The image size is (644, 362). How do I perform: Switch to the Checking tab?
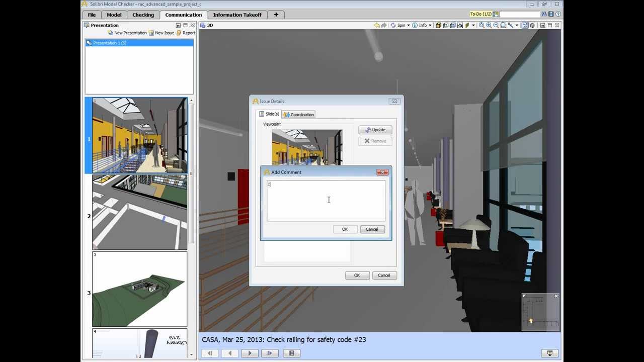point(143,15)
